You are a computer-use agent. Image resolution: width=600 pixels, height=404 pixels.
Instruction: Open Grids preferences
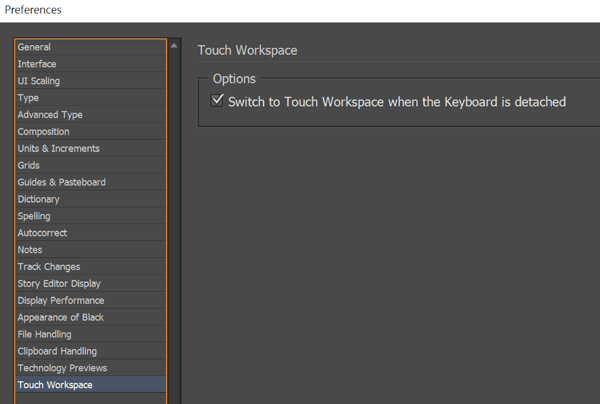(x=91, y=165)
